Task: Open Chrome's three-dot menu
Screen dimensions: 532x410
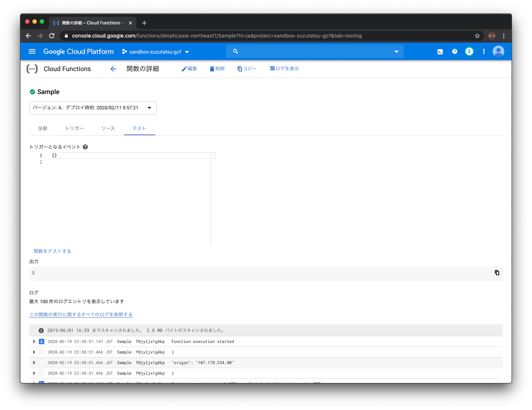Action: [504, 36]
